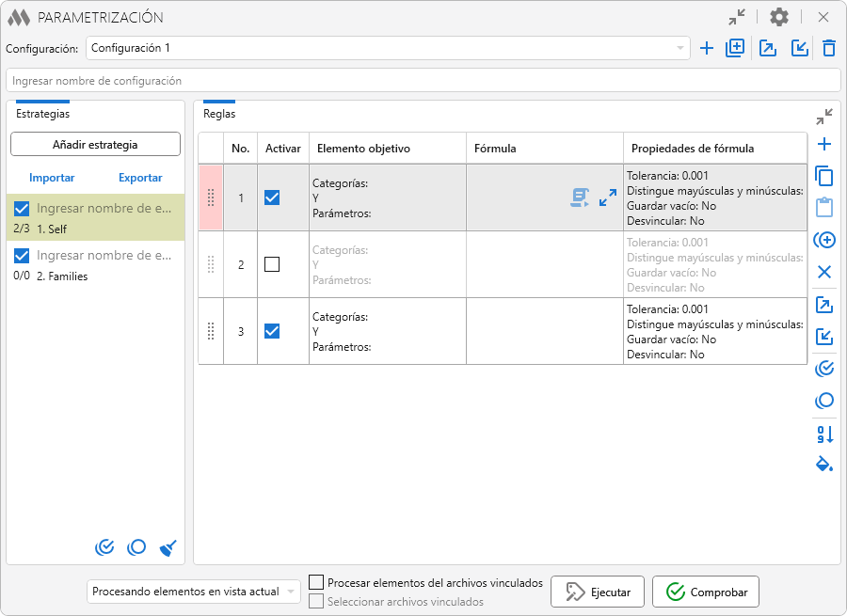The height and width of the screenshot is (616, 847).
Task: Expand formula editor in rule 1
Action: pyautogui.click(x=608, y=197)
